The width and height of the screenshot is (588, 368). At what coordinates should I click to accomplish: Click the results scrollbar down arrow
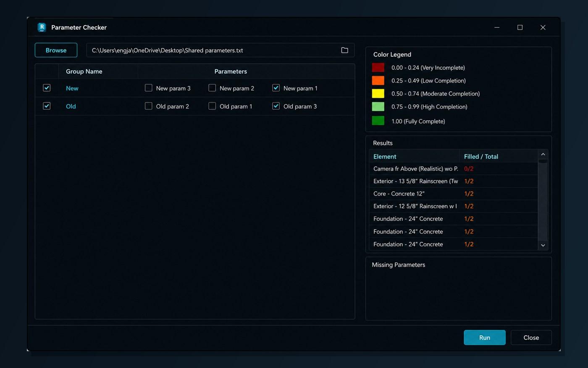[543, 245]
